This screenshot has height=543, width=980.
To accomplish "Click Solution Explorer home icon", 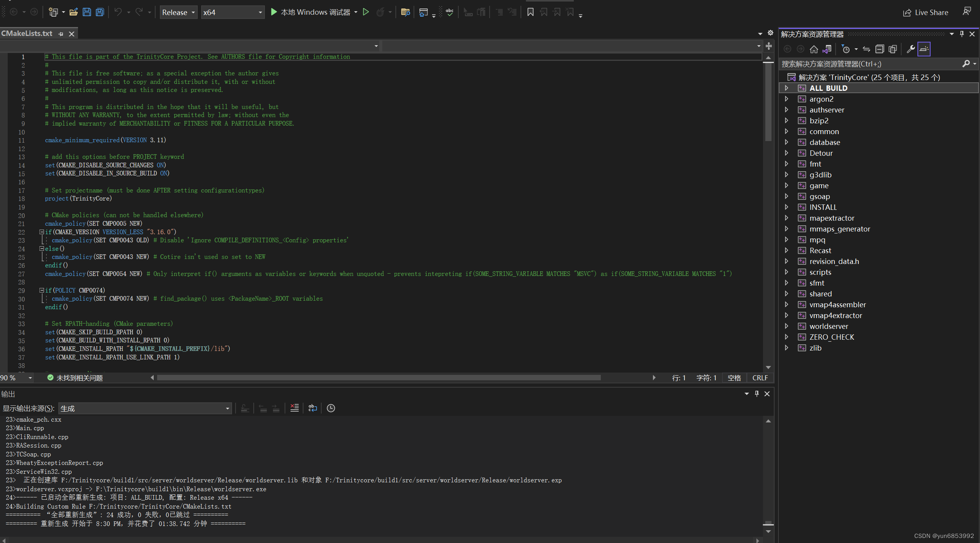I will tap(814, 49).
